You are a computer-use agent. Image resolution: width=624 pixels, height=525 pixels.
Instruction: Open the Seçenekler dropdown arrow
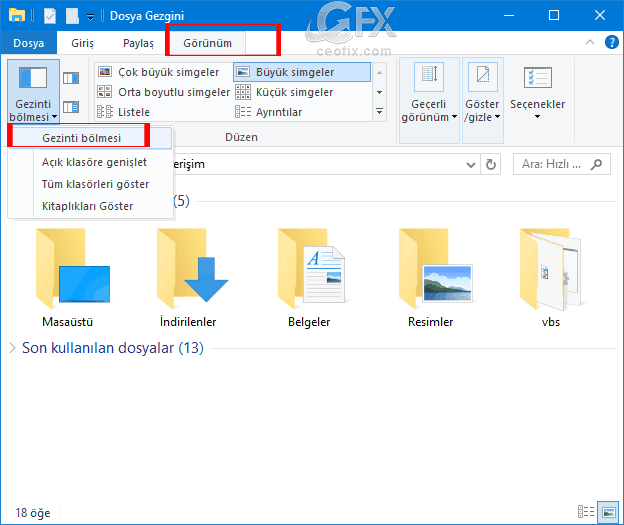pyautogui.click(x=538, y=117)
